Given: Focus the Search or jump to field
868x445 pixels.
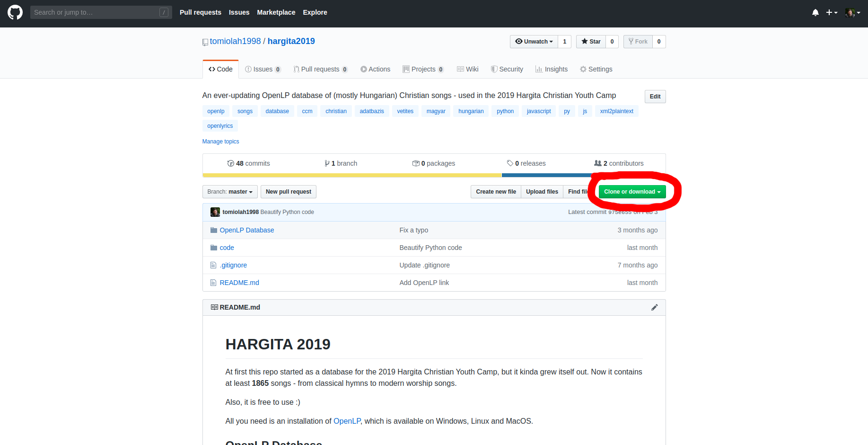Looking at the screenshot, I should pos(101,12).
